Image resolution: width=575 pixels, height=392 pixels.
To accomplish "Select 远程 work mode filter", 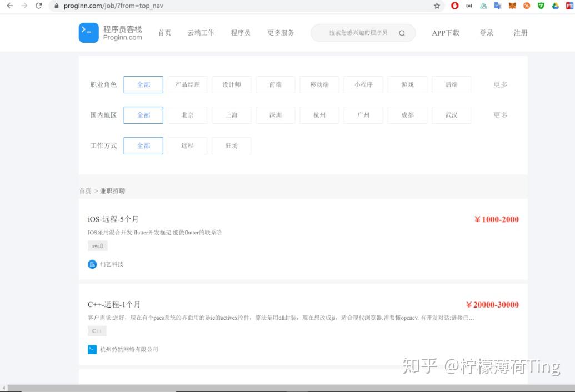I will pyautogui.click(x=187, y=146).
